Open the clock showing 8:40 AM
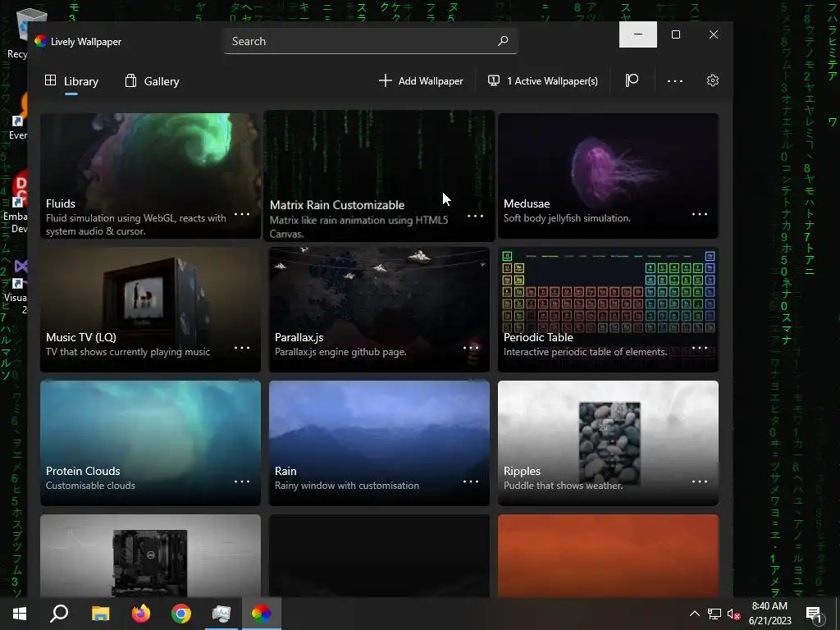The image size is (840, 630). point(769,614)
